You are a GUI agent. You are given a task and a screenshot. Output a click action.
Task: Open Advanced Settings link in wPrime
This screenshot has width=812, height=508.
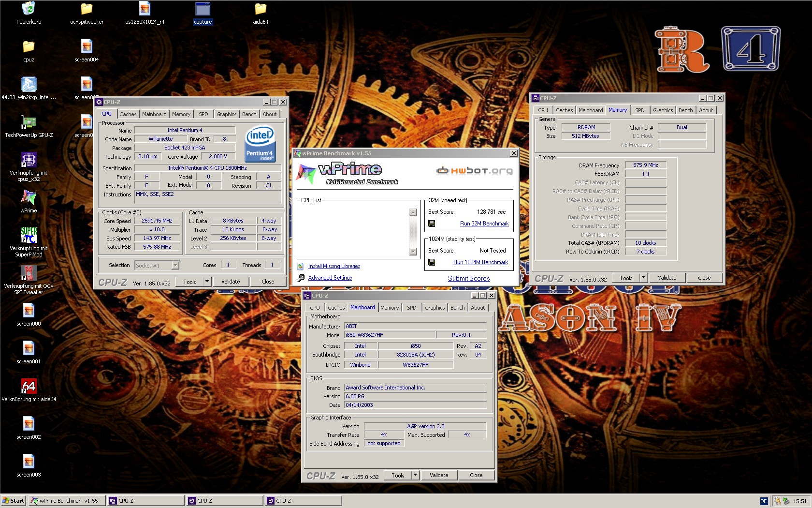(330, 278)
